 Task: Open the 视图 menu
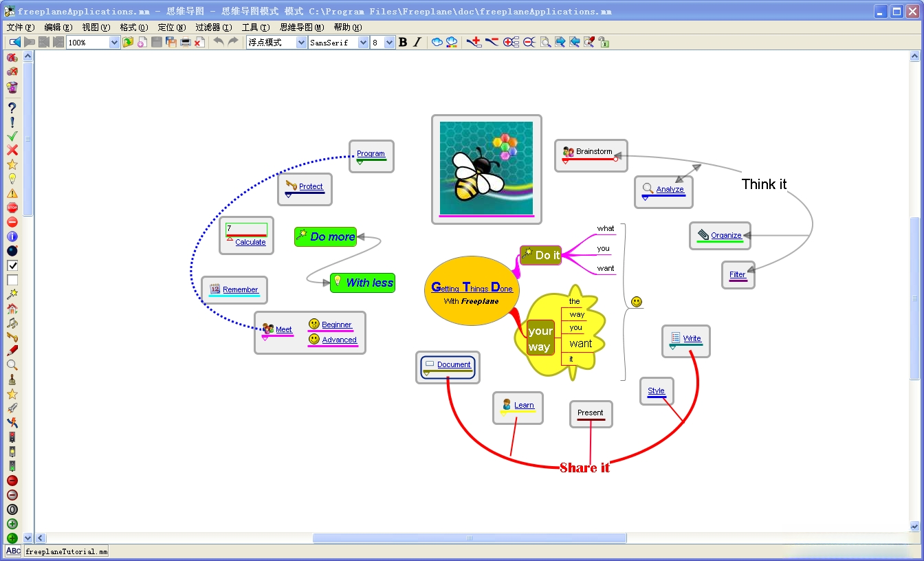(x=96, y=27)
